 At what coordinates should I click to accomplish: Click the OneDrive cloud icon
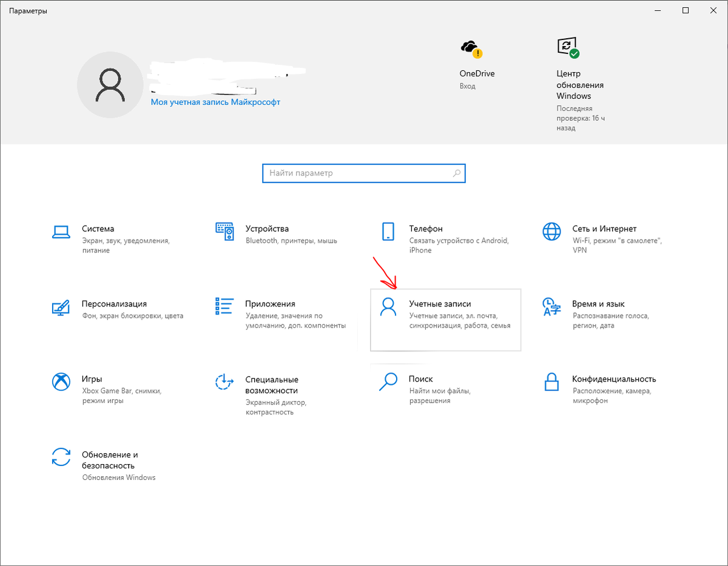pyautogui.click(x=471, y=49)
